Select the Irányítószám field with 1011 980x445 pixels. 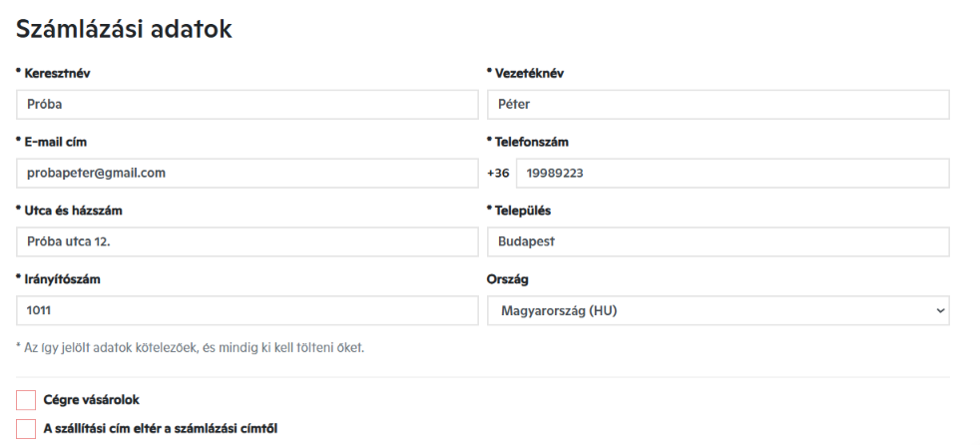[x=246, y=310]
